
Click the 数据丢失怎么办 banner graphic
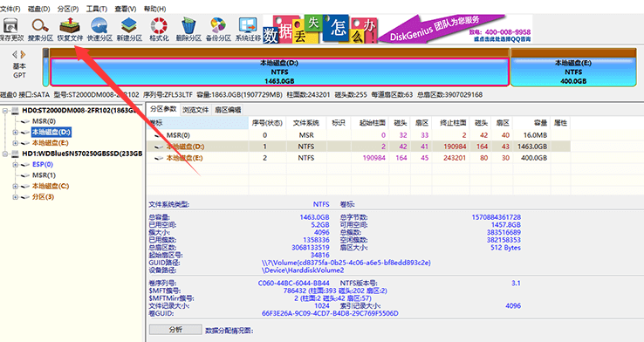point(320,29)
